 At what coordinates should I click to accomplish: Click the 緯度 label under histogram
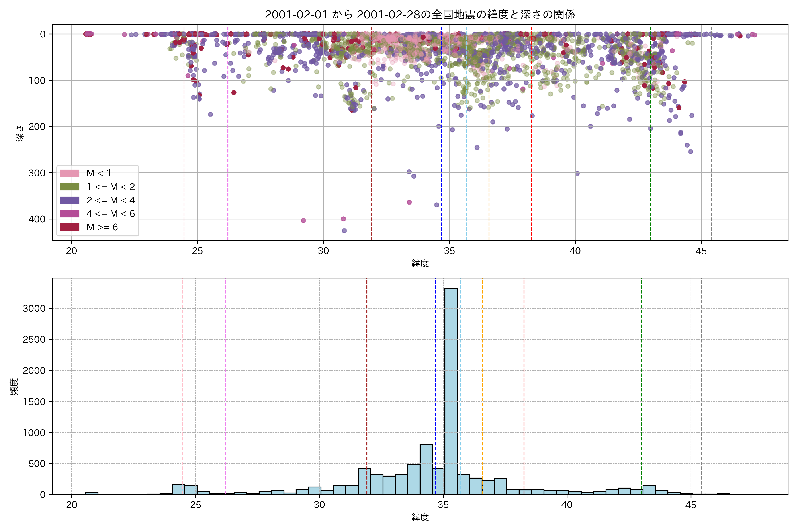420,517
